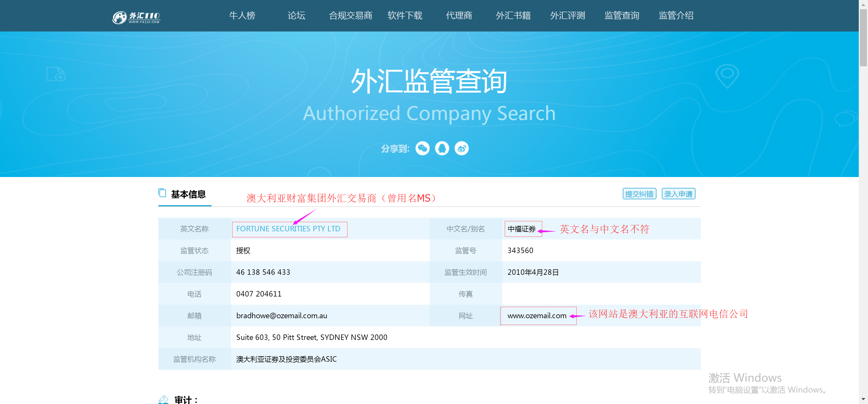Click the date 2010年4月28日

pyautogui.click(x=533, y=272)
